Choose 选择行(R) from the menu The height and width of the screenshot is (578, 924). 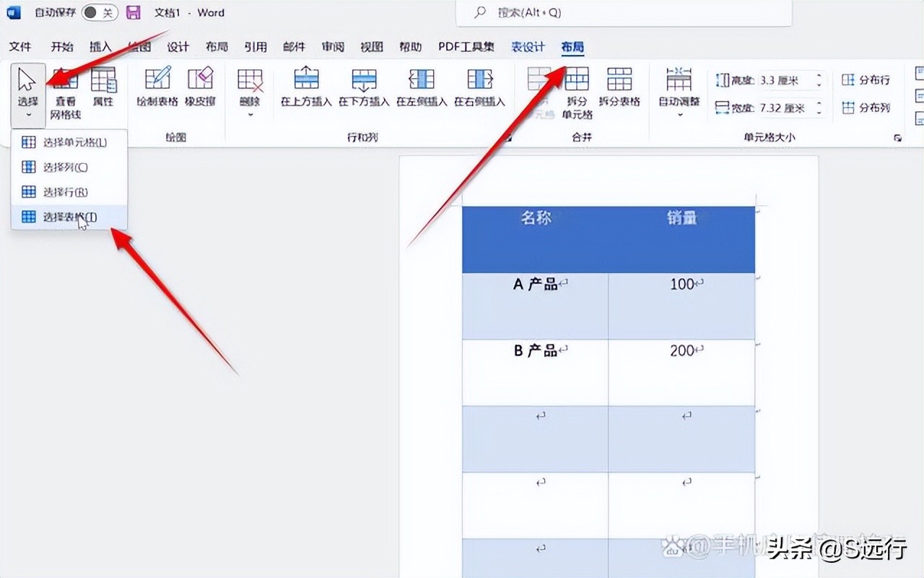(69, 191)
